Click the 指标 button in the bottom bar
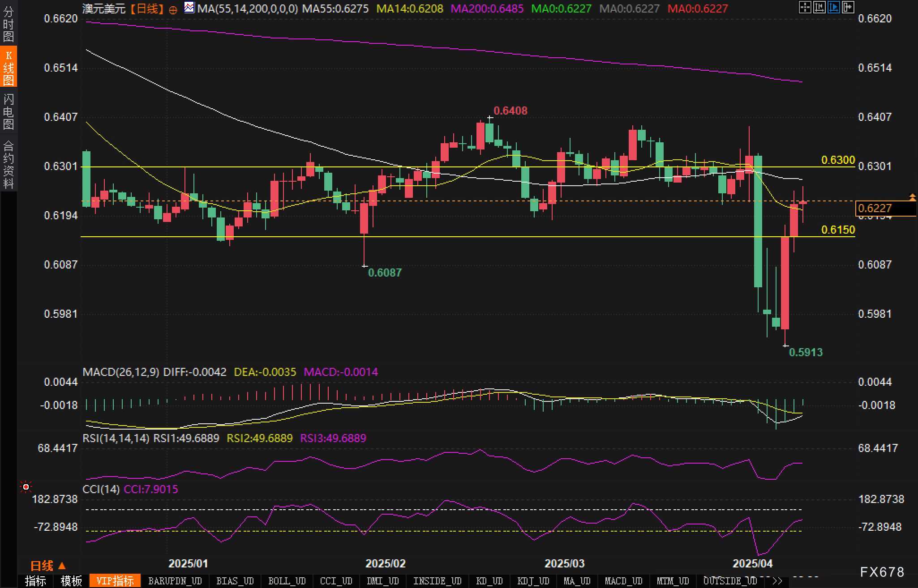The image size is (918, 588). click(x=35, y=581)
